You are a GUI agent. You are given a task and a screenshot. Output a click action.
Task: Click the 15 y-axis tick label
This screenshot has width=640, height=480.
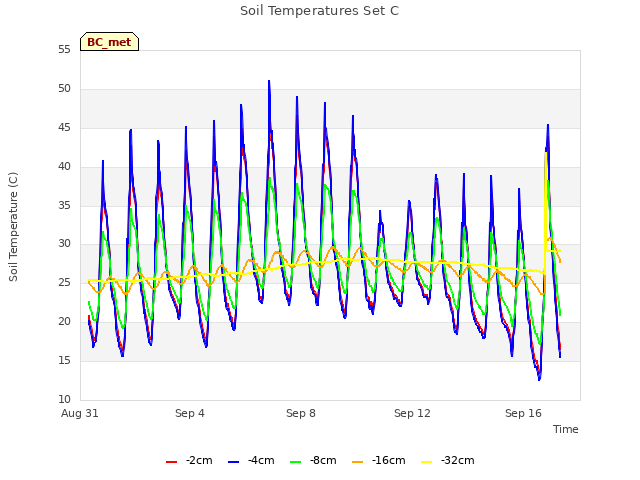tap(64, 360)
